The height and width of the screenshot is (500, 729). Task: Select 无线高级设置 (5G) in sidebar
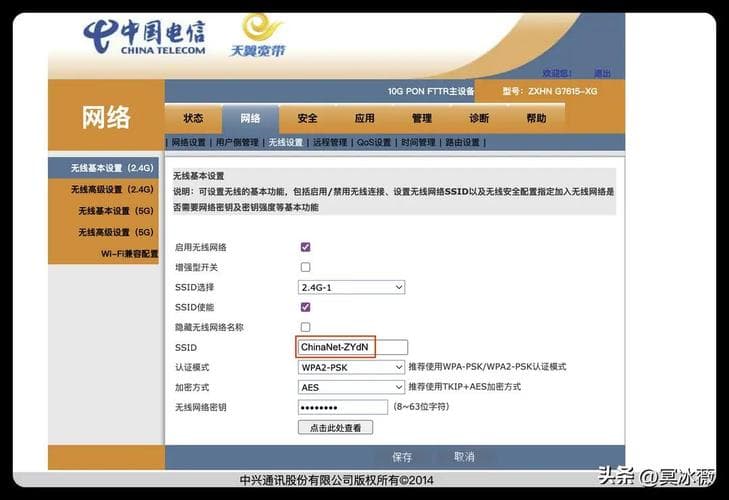103,232
